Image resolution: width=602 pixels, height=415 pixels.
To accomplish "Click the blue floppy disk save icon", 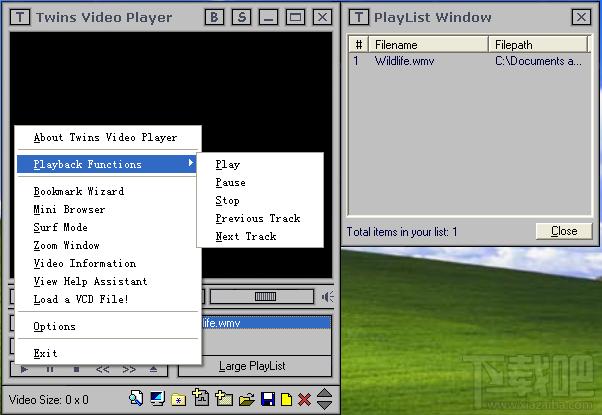I will point(268,399).
